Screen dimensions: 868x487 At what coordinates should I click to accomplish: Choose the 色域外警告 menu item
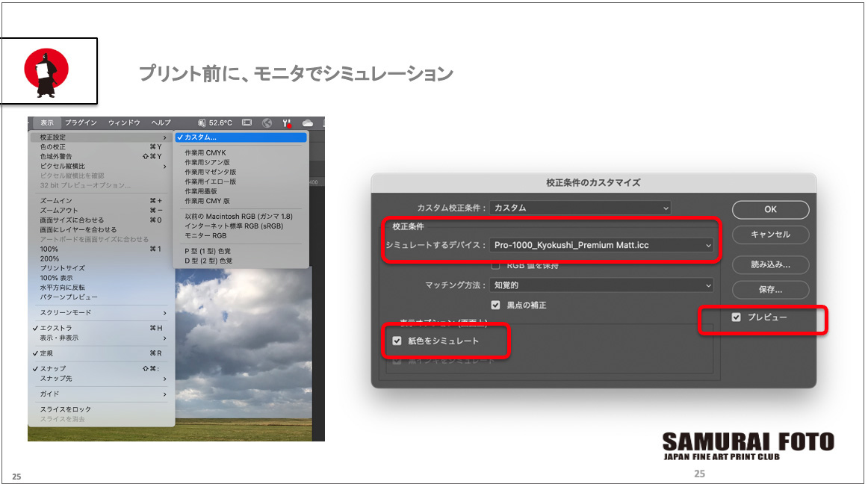tap(57, 157)
